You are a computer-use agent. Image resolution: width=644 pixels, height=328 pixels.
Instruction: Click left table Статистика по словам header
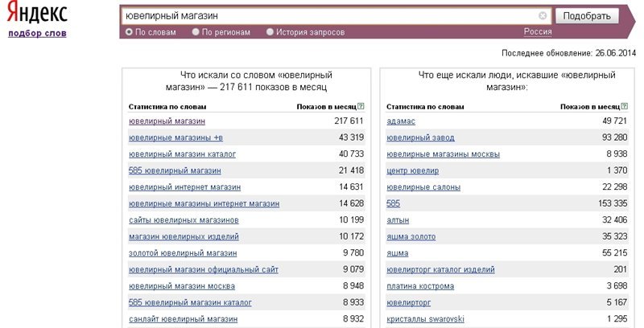[167, 107]
